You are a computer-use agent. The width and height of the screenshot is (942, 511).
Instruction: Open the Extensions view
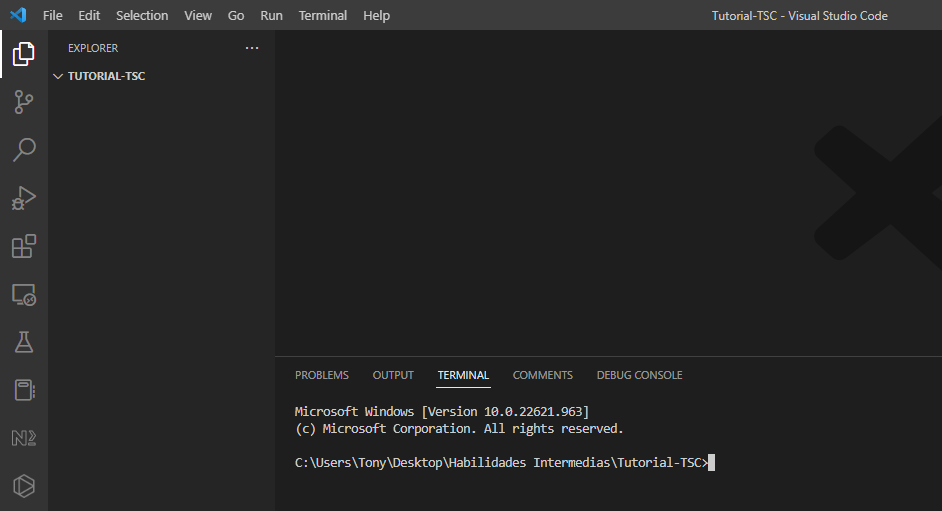point(24,246)
